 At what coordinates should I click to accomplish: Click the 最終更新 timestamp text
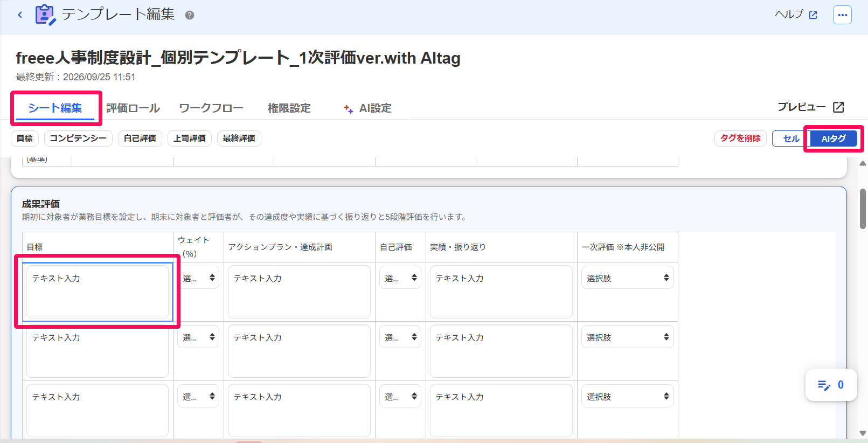pyautogui.click(x=75, y=77)
